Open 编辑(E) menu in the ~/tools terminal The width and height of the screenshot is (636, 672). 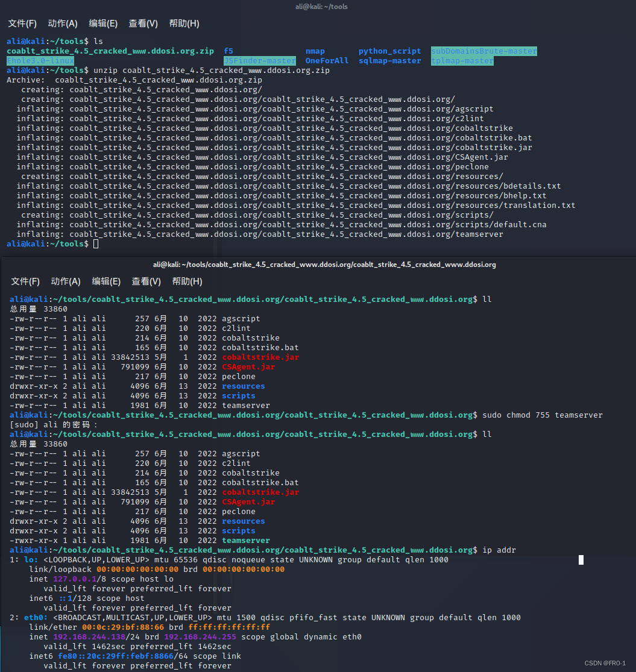click(x=103, y=24)
